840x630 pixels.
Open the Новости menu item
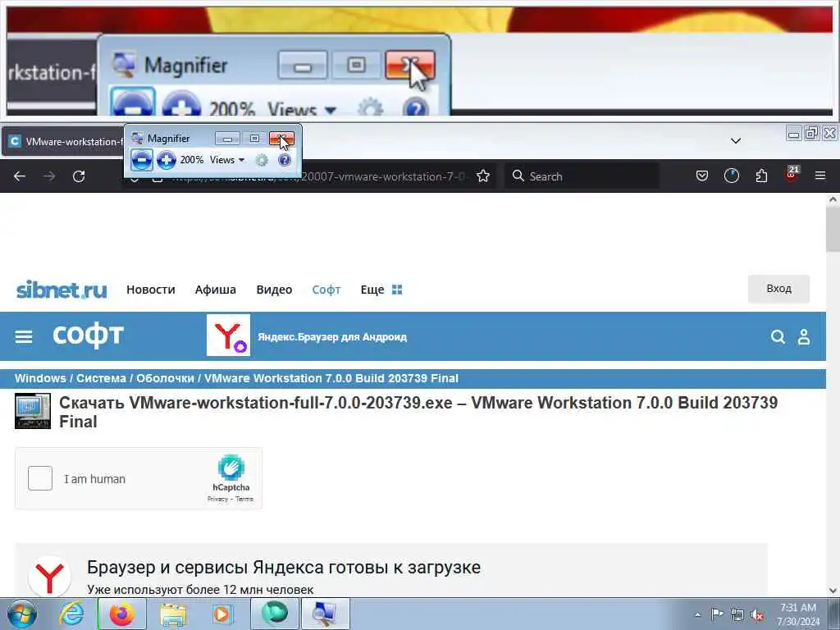(x=151, y=290)
